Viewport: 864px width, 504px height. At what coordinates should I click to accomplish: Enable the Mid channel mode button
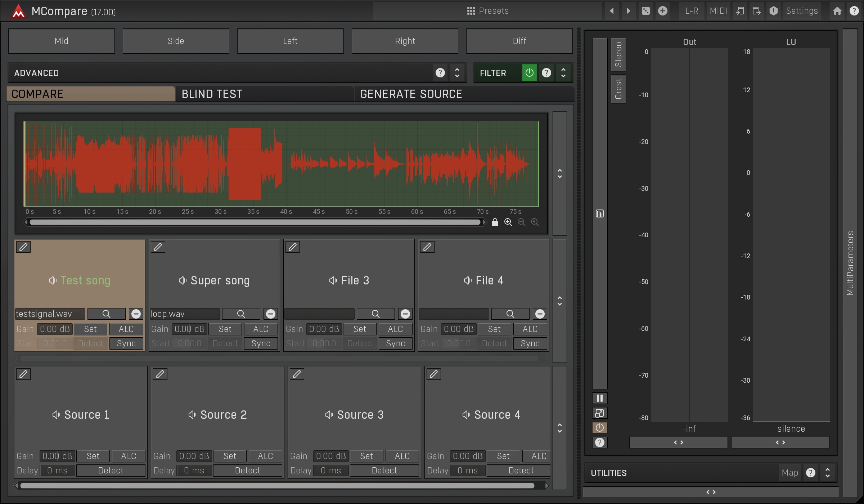pos(62,41)
